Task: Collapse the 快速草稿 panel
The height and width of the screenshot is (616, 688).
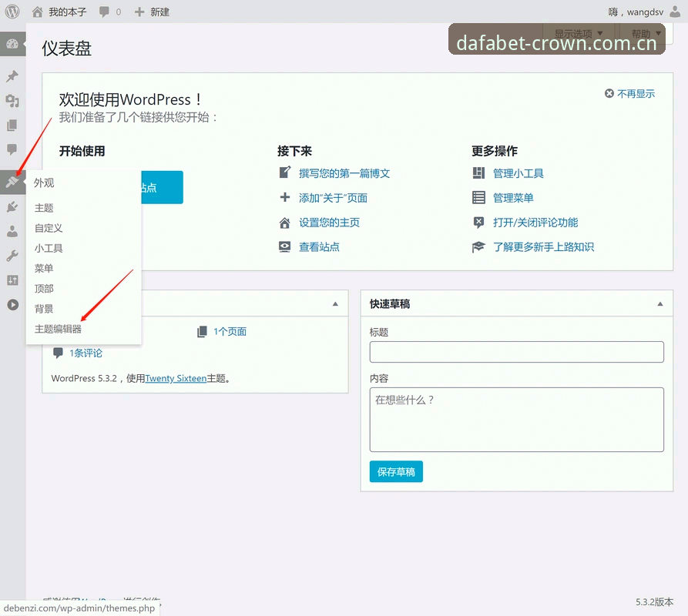Action: point(660,304)
